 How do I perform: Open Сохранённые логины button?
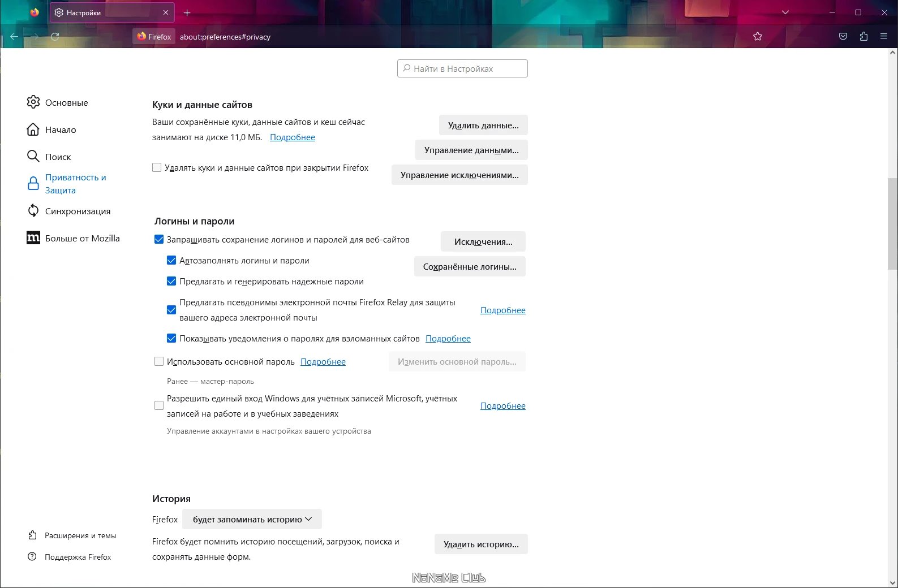coord(470,266)
